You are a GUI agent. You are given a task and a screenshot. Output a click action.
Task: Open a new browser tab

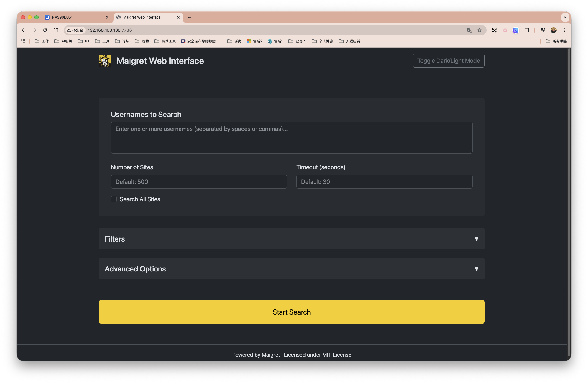pos(189,17)
